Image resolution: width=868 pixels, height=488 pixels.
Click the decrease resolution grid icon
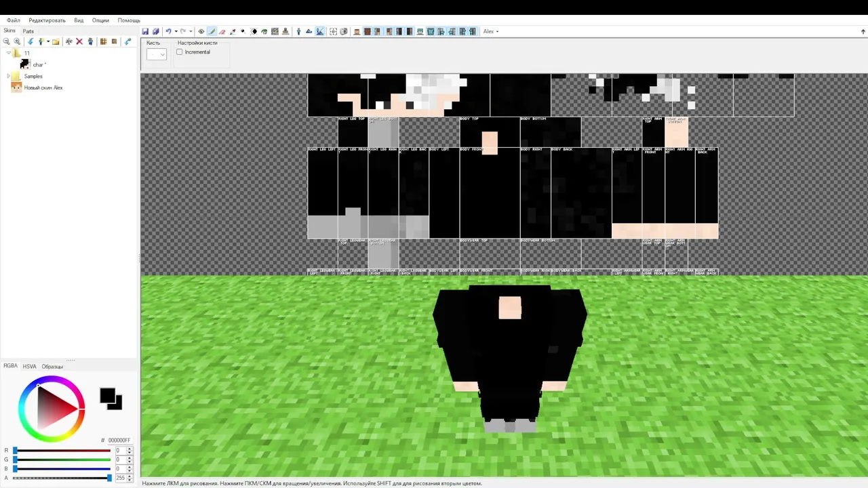pyautogui.click(x=114, y=41)
